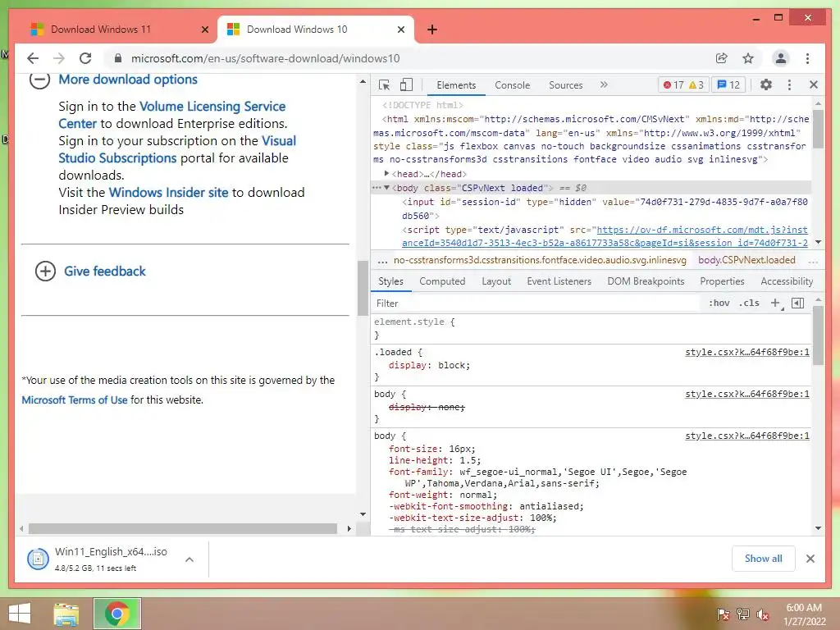Select body.CSPvNext.loaded breadcrumb

(x=746, y=260)
